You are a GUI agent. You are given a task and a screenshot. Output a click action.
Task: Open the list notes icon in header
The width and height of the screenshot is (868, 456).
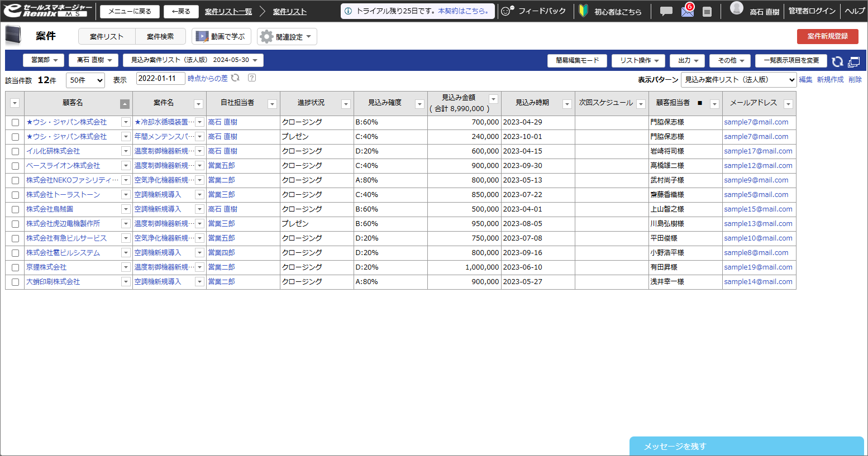[x=707, y=11]
